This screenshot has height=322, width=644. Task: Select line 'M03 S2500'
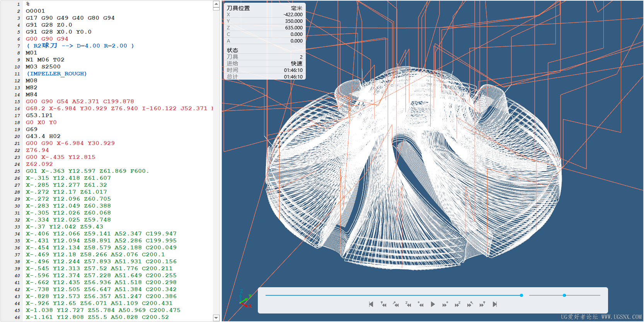(x=43, y=66)
